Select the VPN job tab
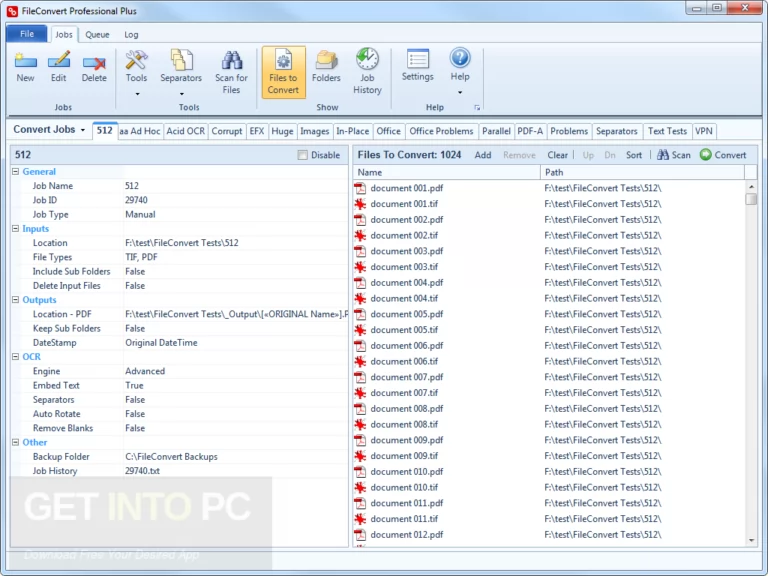This screenshot has width=768, height=576. pyautogui.click(x=704, y=131)
